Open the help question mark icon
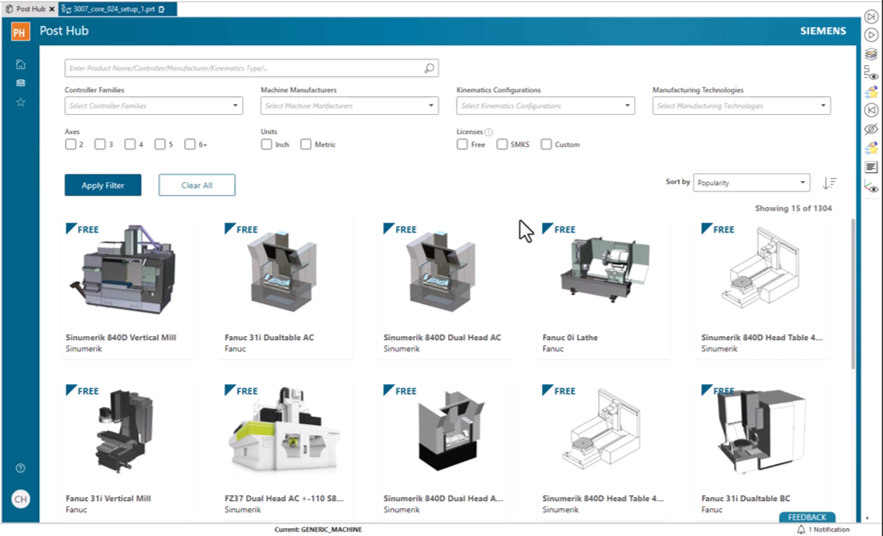883x536 pixels. click(20, 468)
